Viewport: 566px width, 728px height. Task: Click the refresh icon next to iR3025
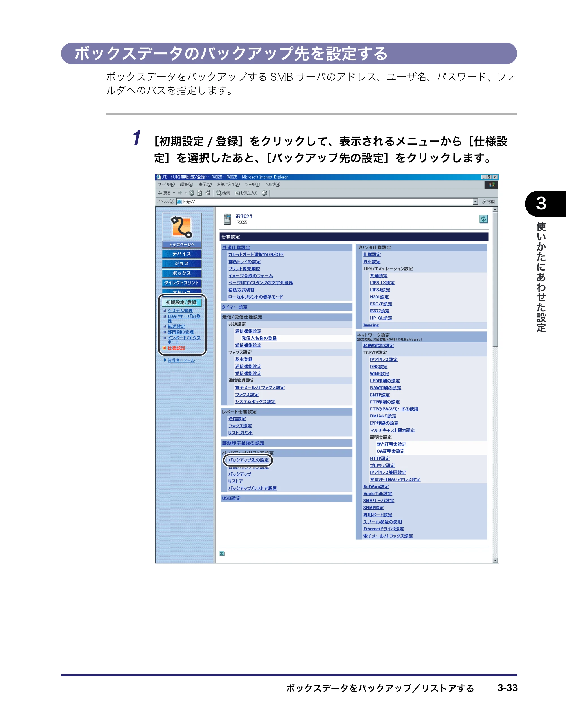pyautogui.click(x=483, y=219)
